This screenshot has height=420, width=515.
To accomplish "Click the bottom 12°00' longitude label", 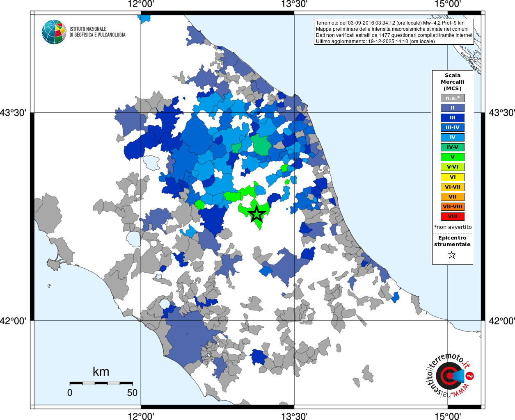I will (x=141, y=416).
